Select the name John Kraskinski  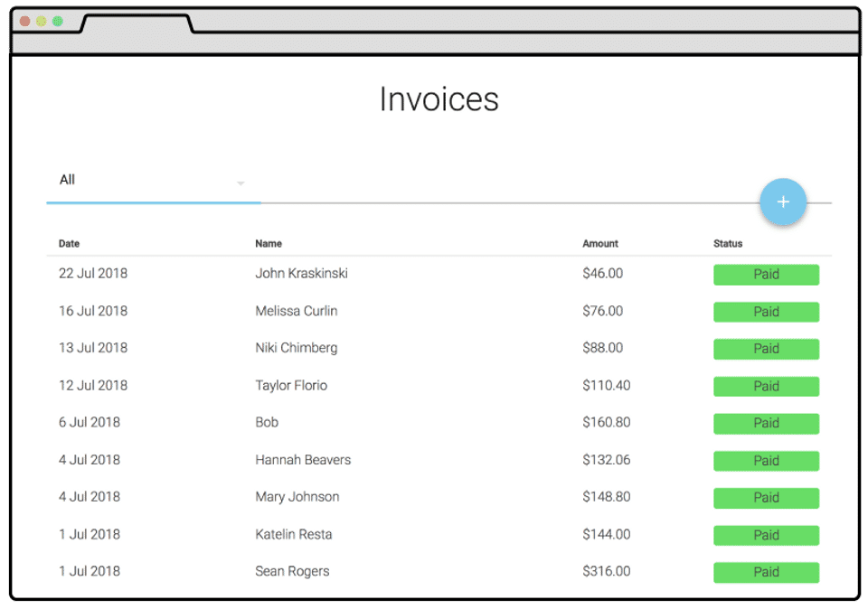[302, 273]
